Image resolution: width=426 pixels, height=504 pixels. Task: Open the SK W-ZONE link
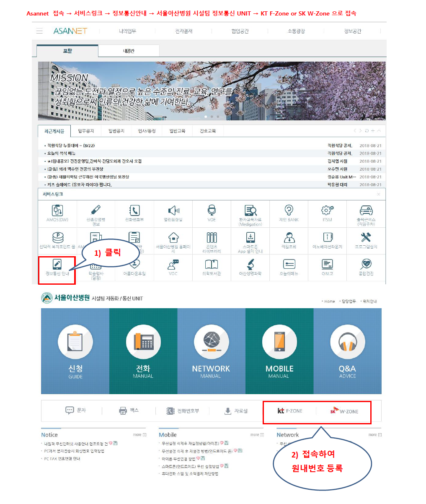pyautogui.click(x=344, y=411)
